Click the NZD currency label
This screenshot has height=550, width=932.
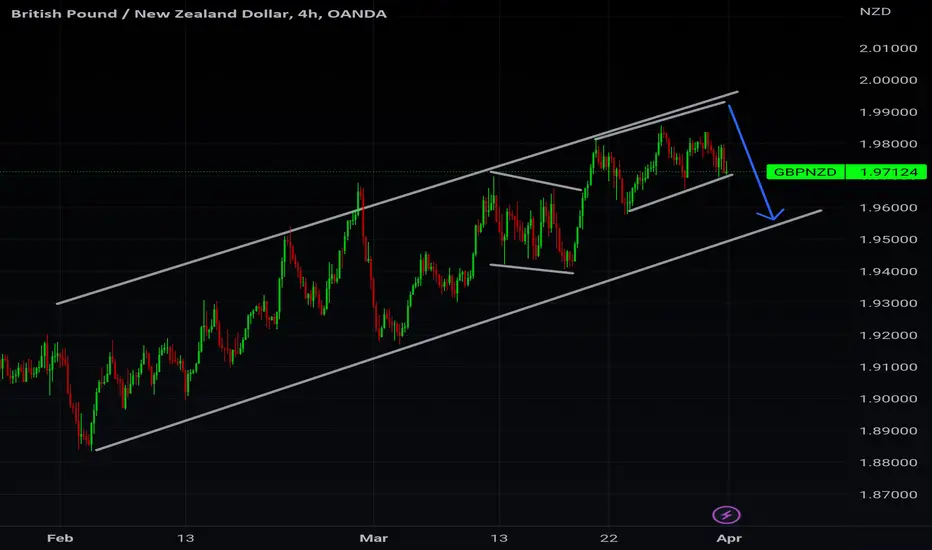tap(875, 11)
